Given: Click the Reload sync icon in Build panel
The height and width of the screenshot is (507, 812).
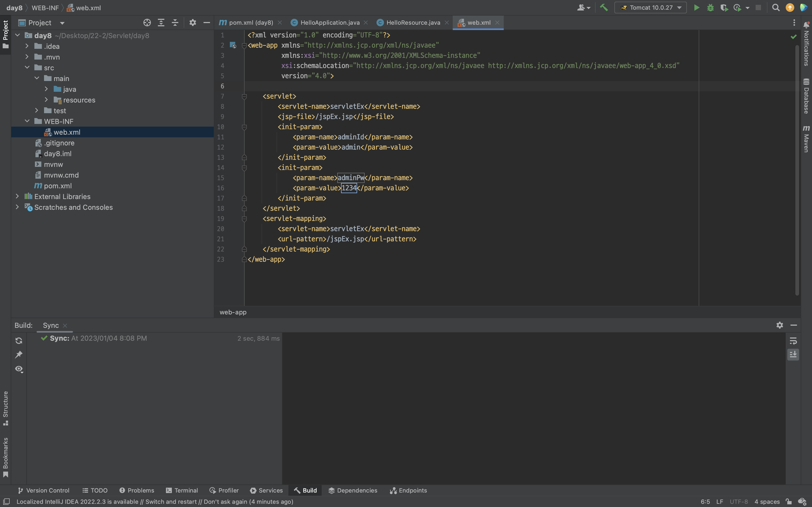Looking at the screenshot, I should 19,341.
